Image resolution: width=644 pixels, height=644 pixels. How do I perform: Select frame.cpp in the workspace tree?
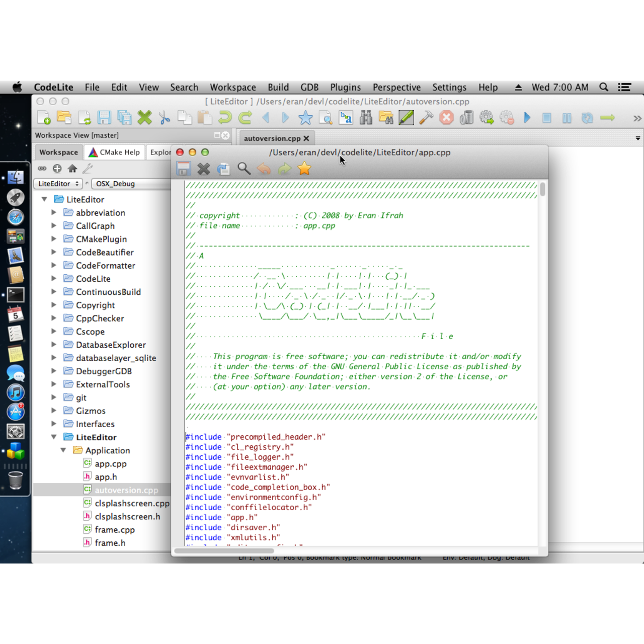click(x=115, y=530)
